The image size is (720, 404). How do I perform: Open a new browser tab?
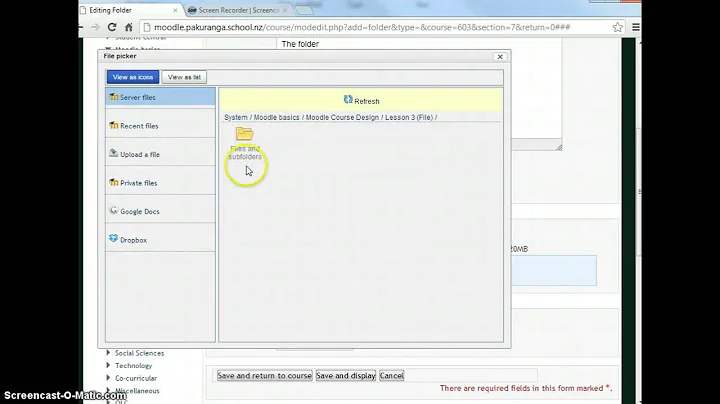(x=304, y=10)
